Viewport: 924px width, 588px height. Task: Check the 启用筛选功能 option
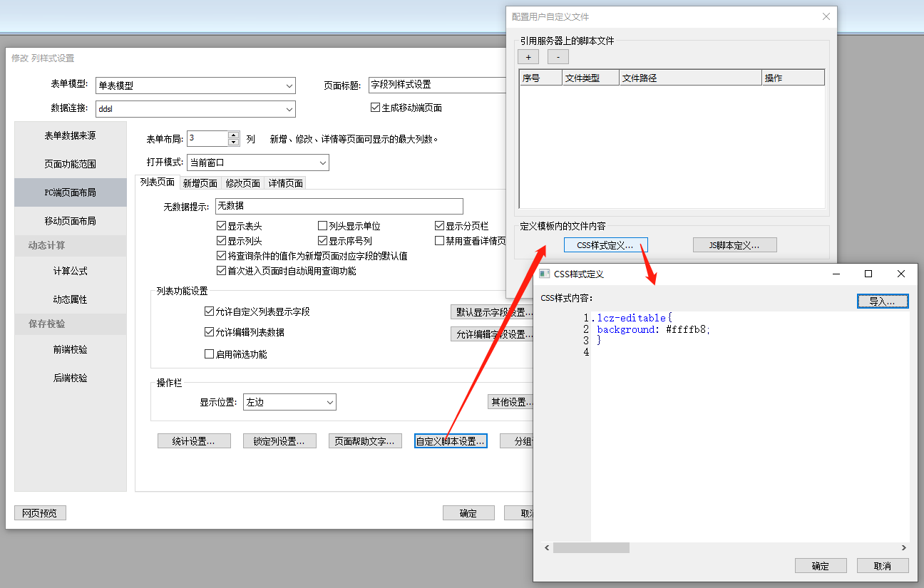210,354
